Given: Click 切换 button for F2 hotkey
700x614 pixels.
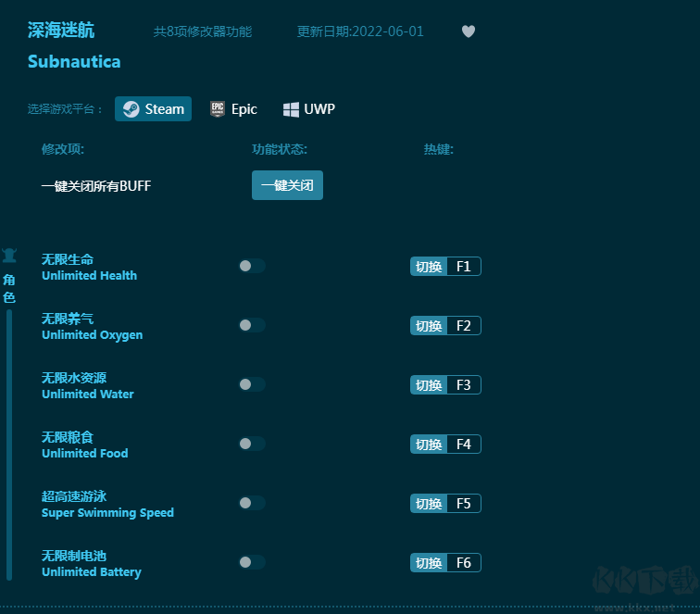Looking at the screenshot, I should coord(429,326).
